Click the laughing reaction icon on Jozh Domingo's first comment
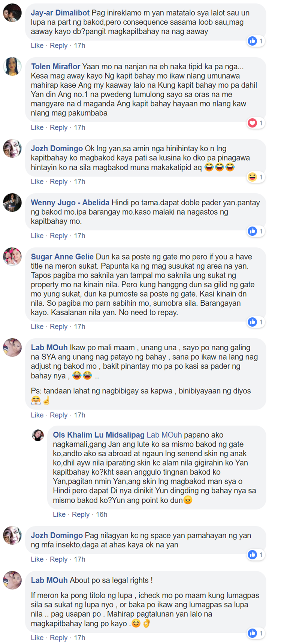281x644 pixels. (x=253, y=177)
